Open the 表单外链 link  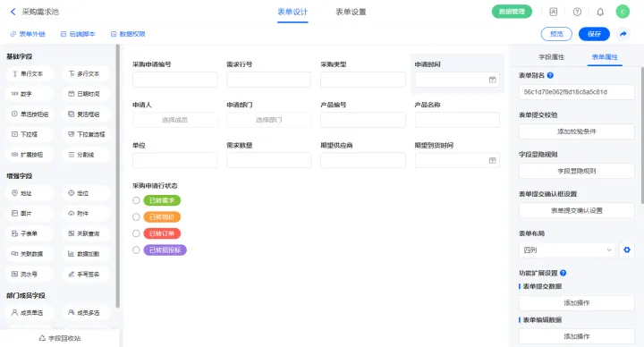click(28, 34)
